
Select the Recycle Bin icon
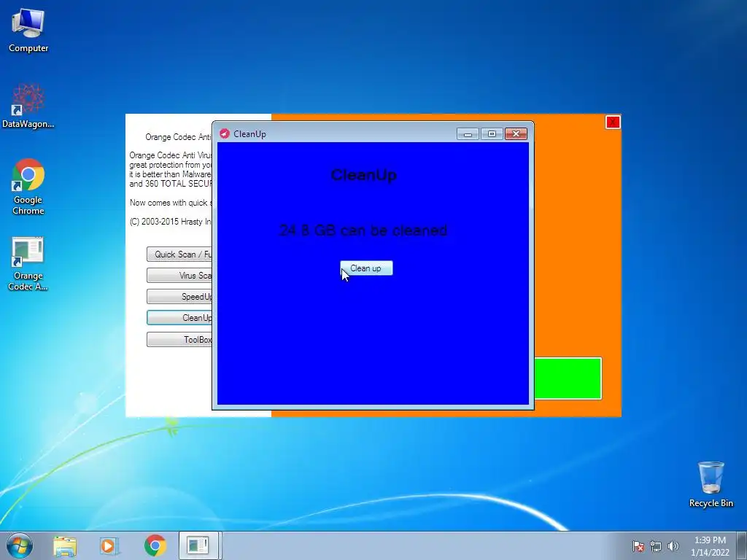(x=711, y=484)
